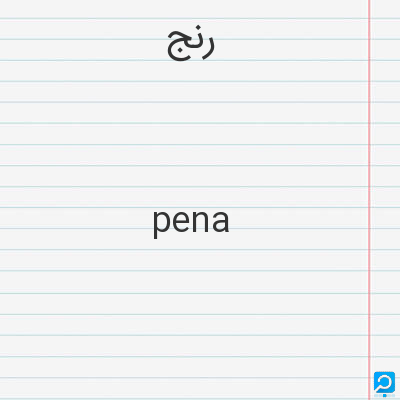Tap the Persian word رنج on the card
The image size is (400, 400).
[191, 43]
